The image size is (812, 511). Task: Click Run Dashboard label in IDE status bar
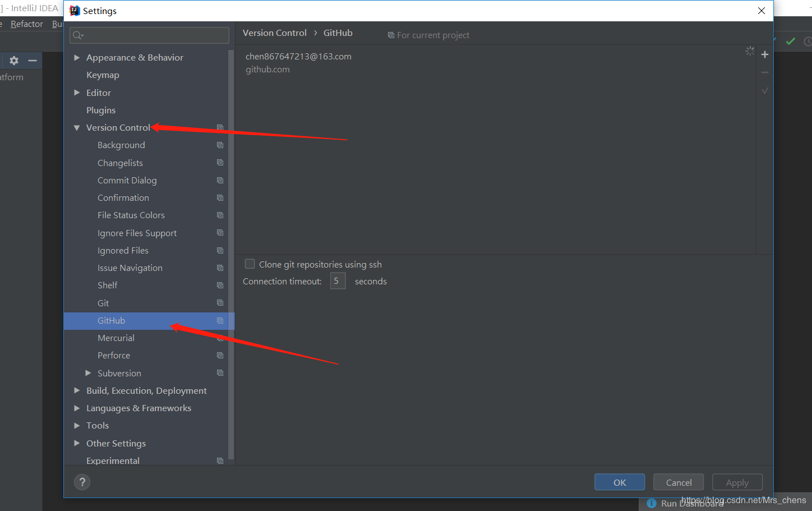[x=692, y=504]
